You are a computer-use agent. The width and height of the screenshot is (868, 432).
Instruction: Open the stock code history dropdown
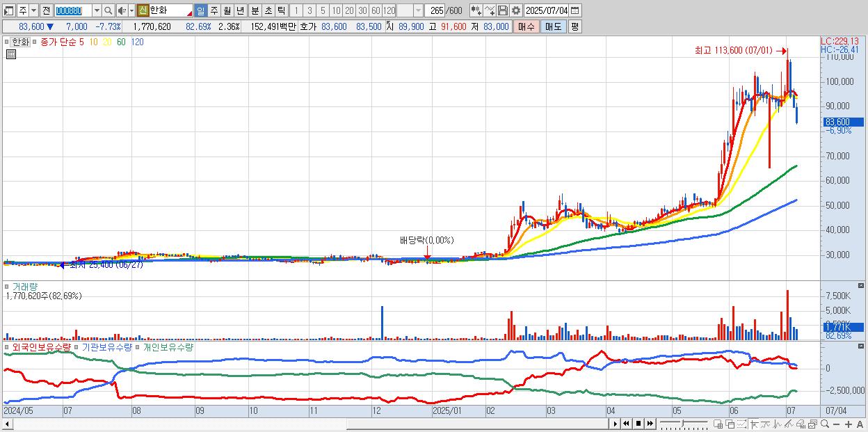click(97, 11)
